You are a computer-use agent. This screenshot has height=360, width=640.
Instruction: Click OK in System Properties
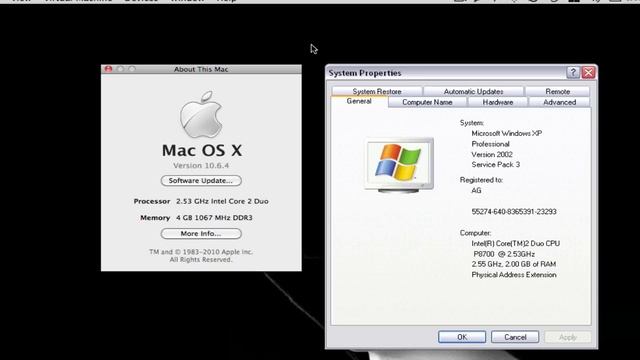[462, 337]
